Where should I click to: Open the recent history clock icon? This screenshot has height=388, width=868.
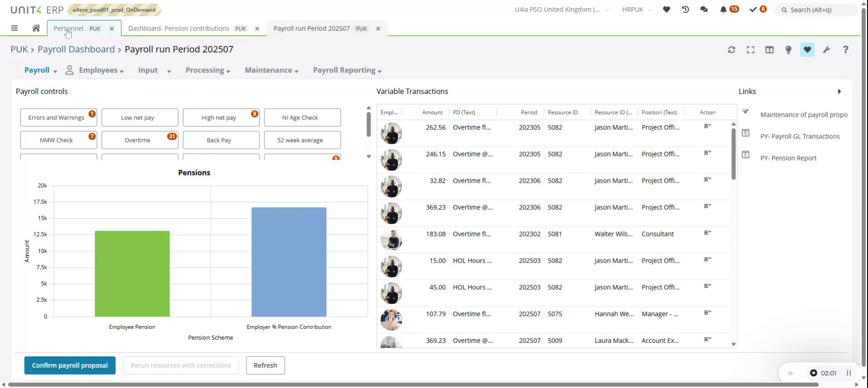tap(685, 9)
